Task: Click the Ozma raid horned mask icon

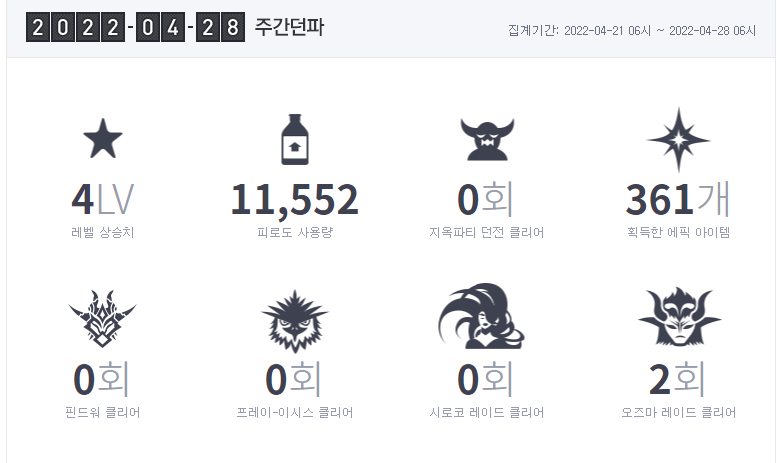Action: point(679,316)
